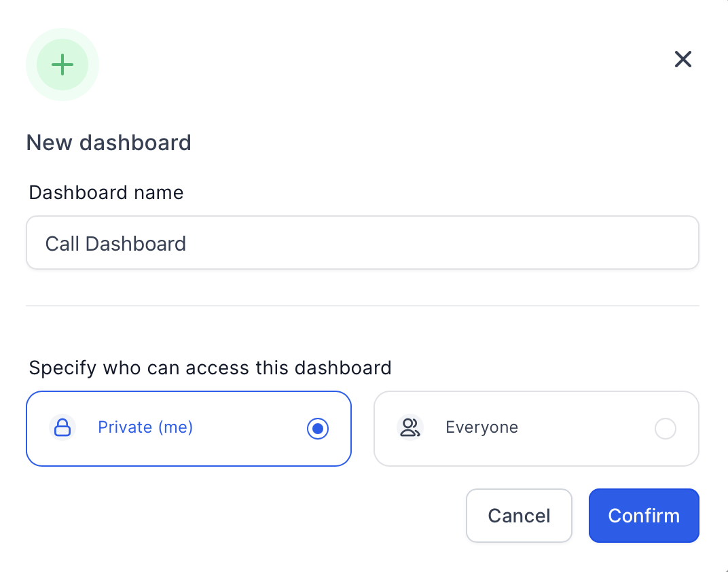The width and height of the screenshot is (728, 572).
Task: Click the Everyone text label
Action: [x=482, y=427]
